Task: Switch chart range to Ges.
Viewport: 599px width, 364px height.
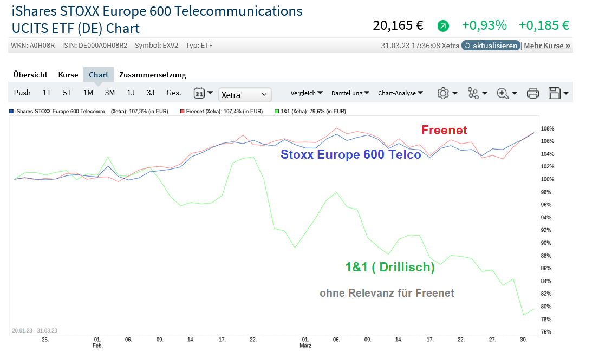Action: coord(173,93)
